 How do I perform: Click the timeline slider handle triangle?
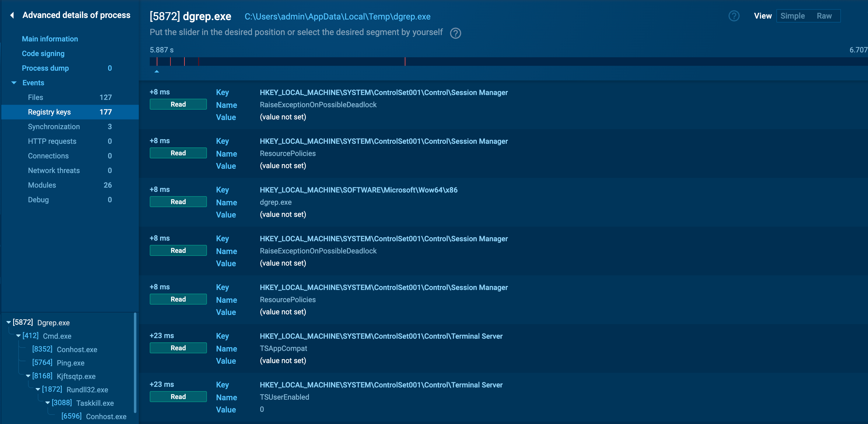click(x=157, y=71)
